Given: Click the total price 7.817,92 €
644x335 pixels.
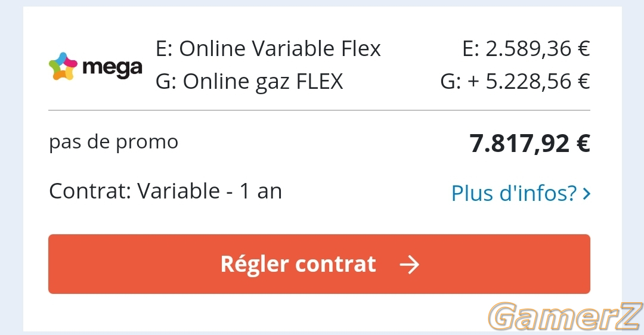Looking at the screenshot, I should [530, 143].
